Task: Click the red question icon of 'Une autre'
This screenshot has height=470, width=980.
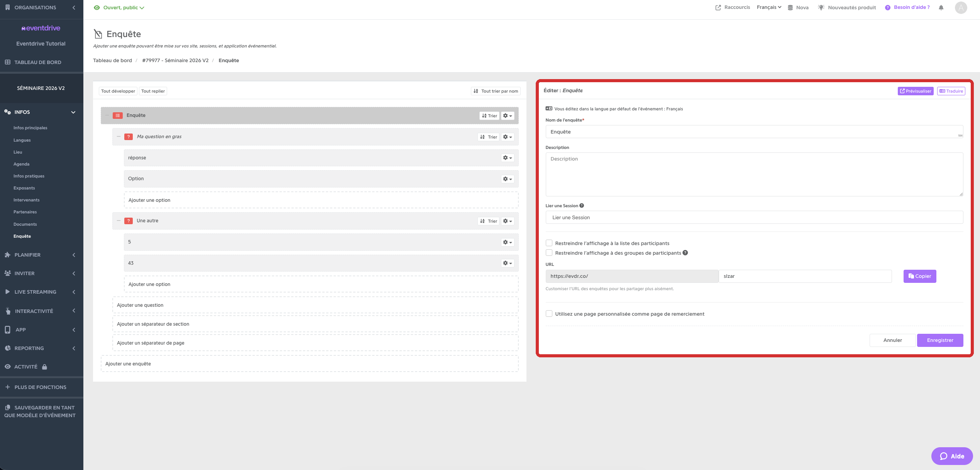Action: (129, 221)
